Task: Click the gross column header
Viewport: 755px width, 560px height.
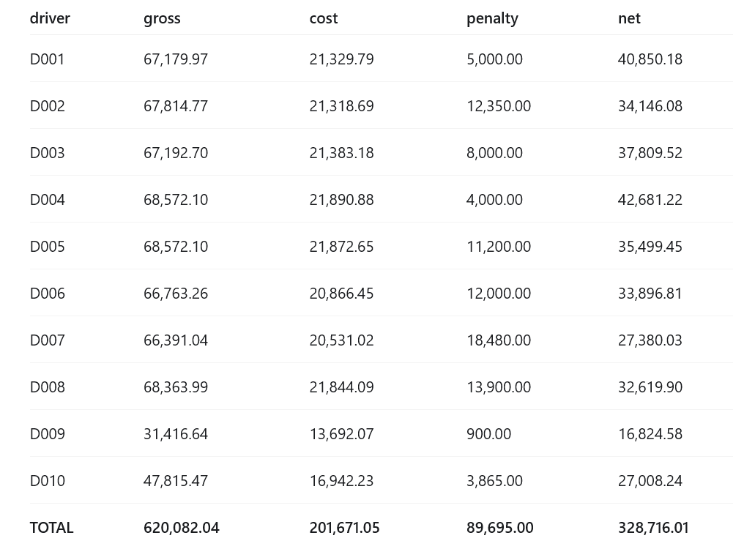Action: click(x=162, y=19)
